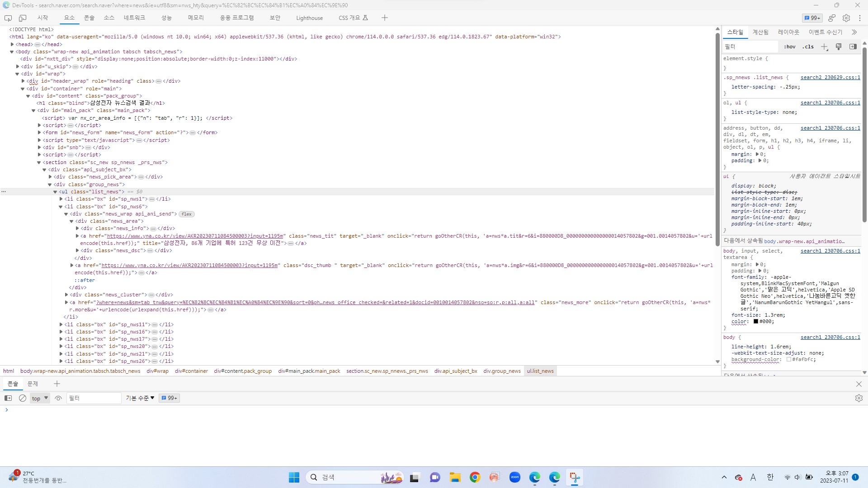
Task: Focus the console filter input
Action: (94, 398)
